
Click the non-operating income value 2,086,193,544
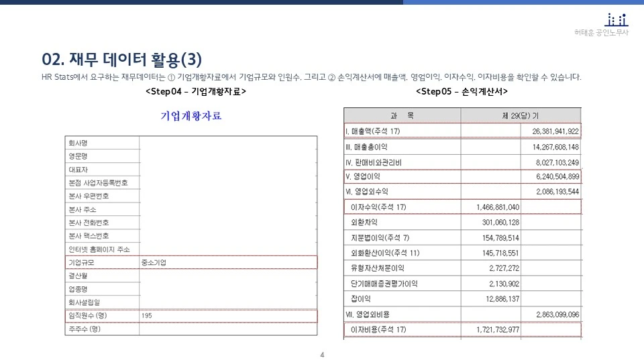557,191
